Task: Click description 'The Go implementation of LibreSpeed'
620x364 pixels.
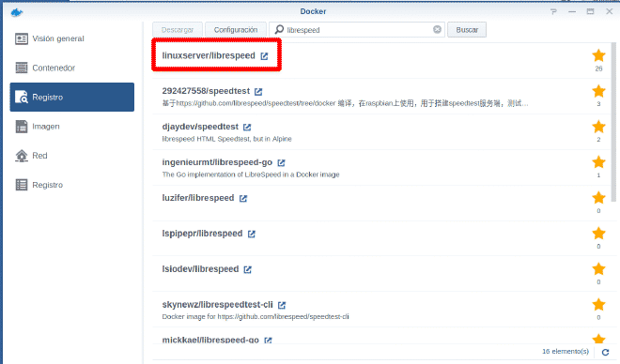Action: (251, 174)
